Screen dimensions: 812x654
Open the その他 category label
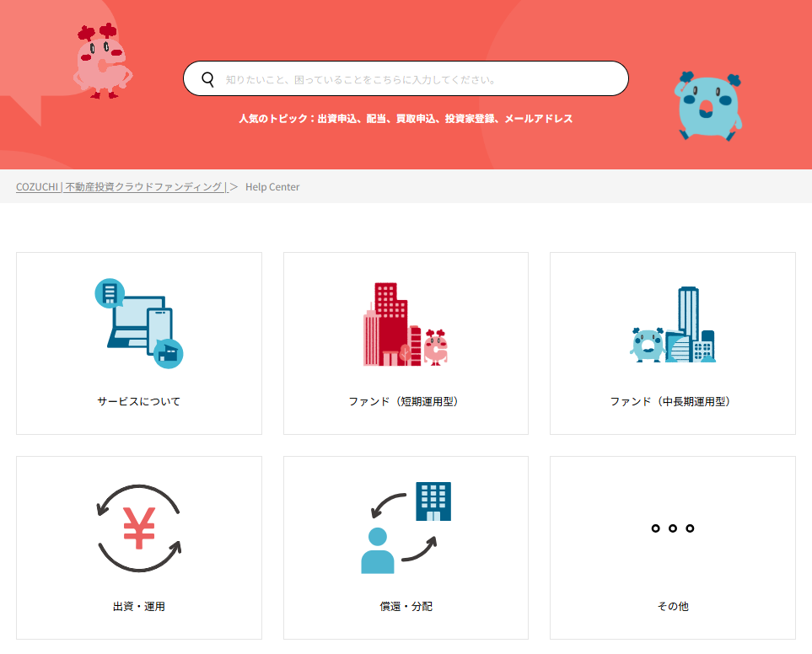pos(673,607)
